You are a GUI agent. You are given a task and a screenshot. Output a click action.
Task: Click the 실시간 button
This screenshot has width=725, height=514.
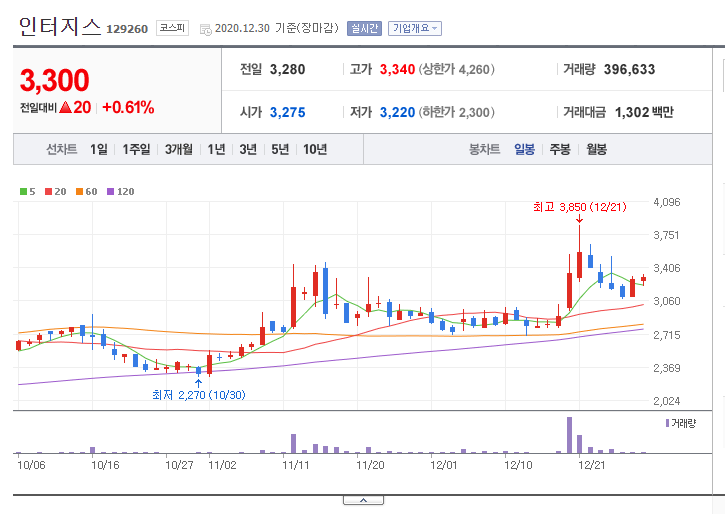(364, 28)
